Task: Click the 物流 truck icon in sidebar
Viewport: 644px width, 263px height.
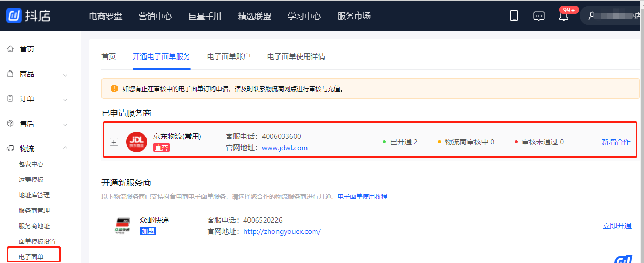Action: pos(10,149)
